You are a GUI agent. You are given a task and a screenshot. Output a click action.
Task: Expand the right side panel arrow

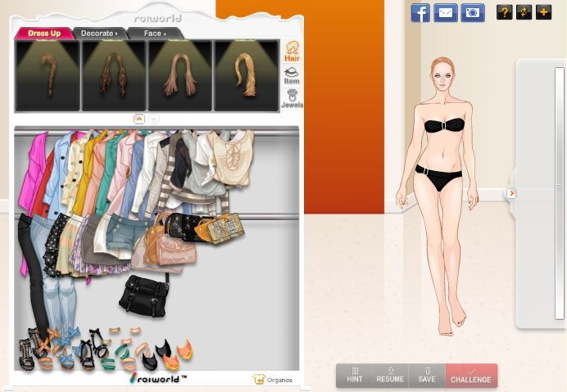coord(511,193)
